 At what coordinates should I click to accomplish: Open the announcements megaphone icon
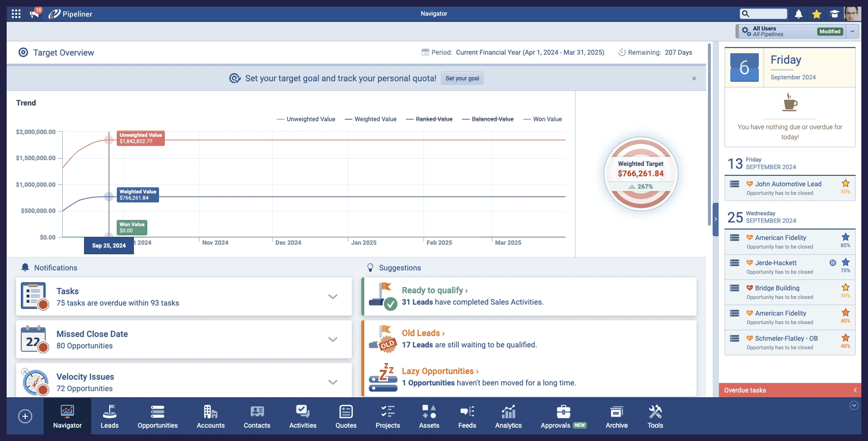35,13
